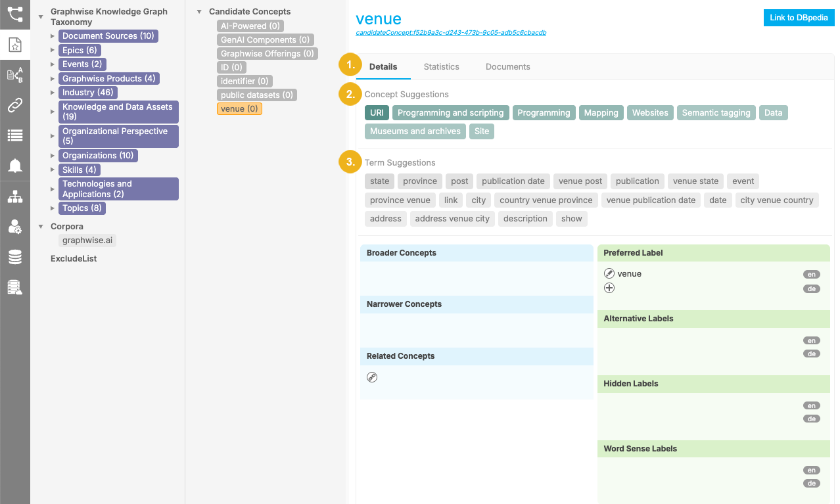Switch to the Statistics tab
The width and height of the screenshot is (840, 504).
pyautogui.click(x=441, y=66)
